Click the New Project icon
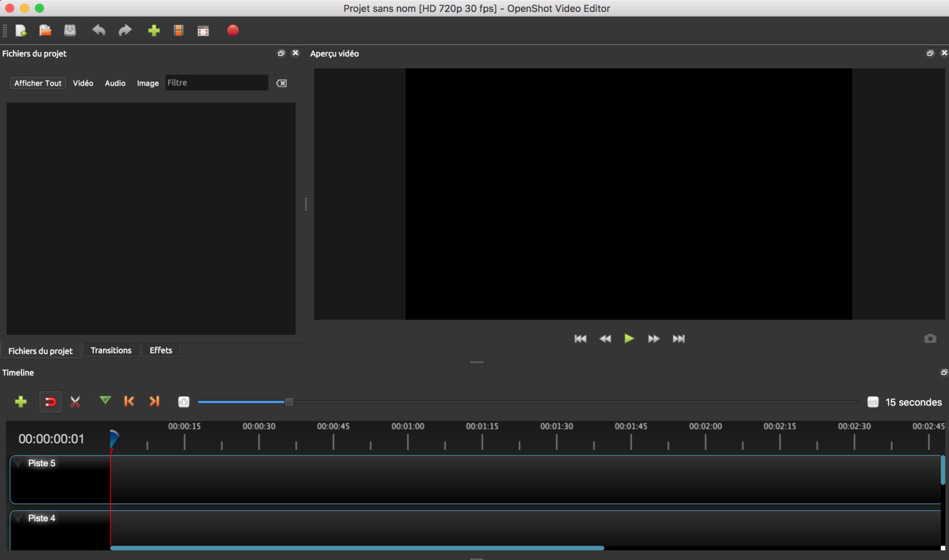This screenshot has width=949, height=560. (x=21, y=31)
